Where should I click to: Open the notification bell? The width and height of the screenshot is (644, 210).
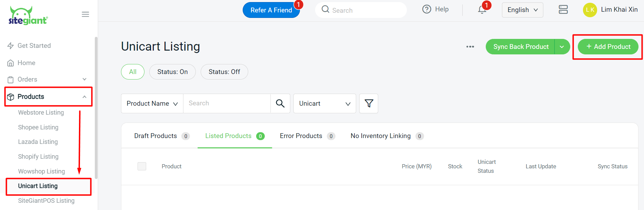tap(482, 10)
